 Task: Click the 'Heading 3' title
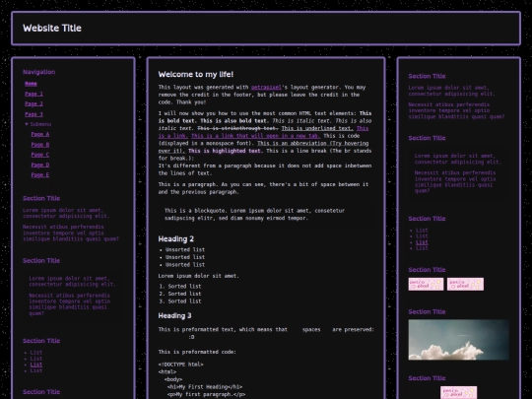pos(174,315)
